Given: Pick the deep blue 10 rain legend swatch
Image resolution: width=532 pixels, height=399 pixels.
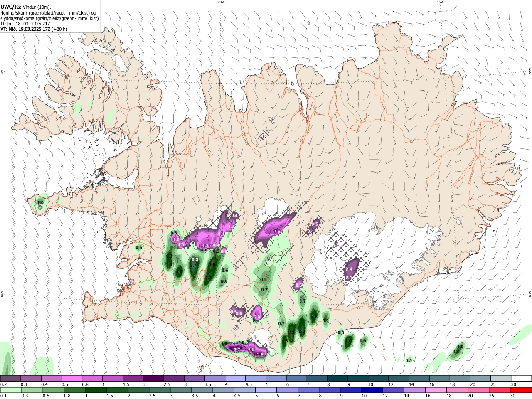Looking at the screenshot, I should coord(371,390).
